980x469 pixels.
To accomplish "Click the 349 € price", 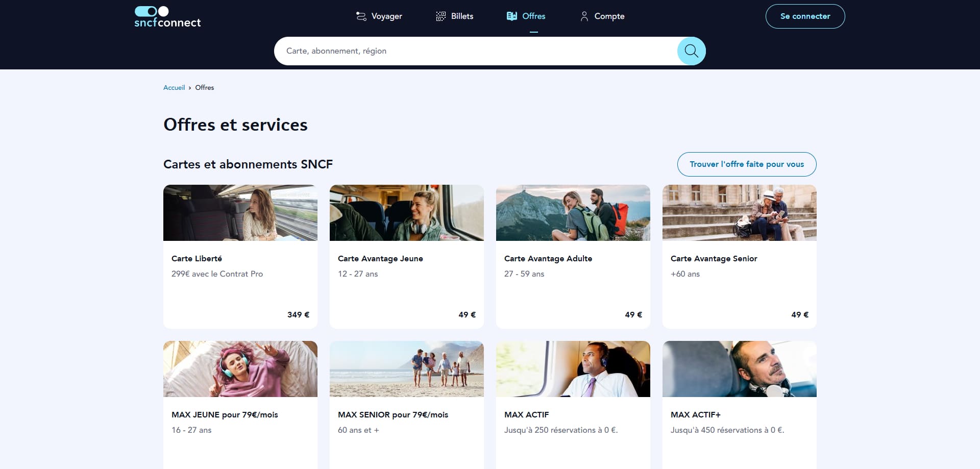I will click(298, 315).
